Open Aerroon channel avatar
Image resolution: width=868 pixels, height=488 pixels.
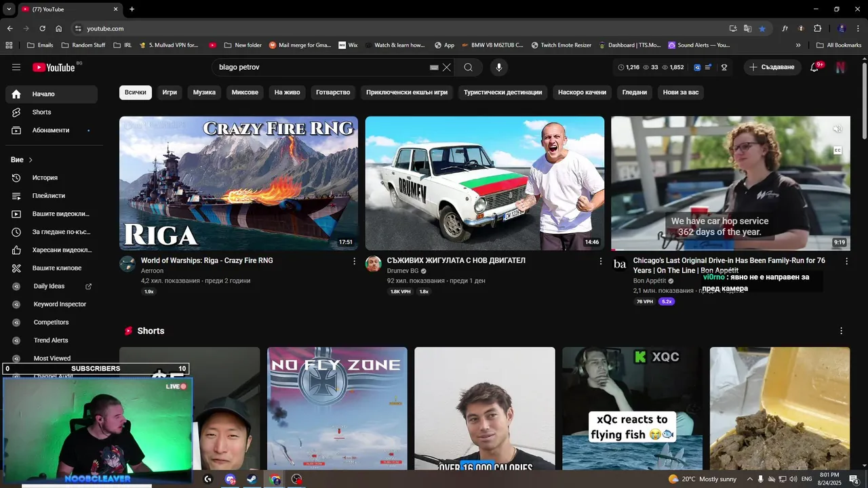point(127,264)
